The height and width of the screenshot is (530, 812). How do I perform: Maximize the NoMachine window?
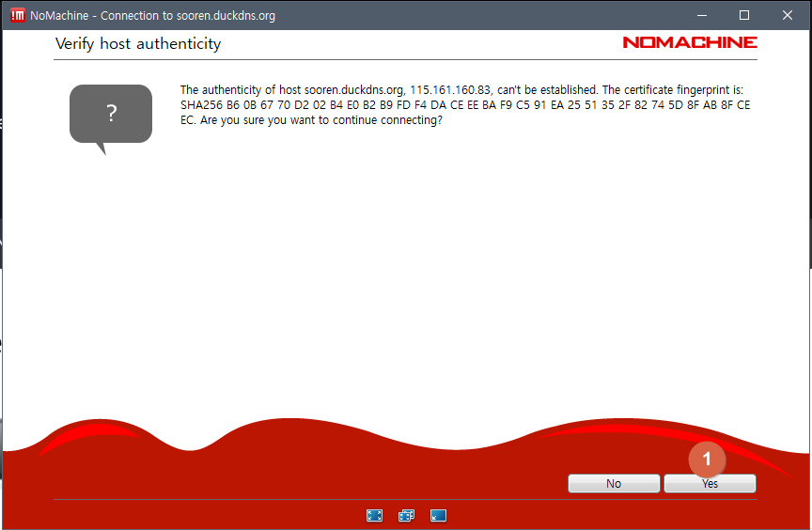click(744, 15)
